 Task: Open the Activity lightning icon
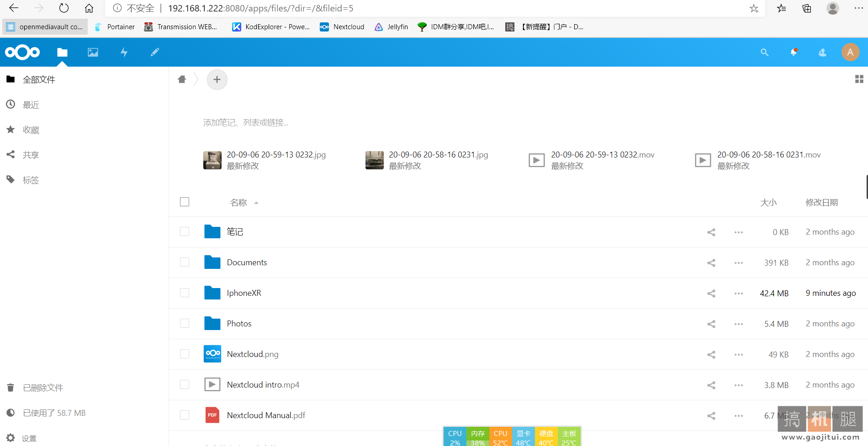pyautogui.click(x=124, y=52)
